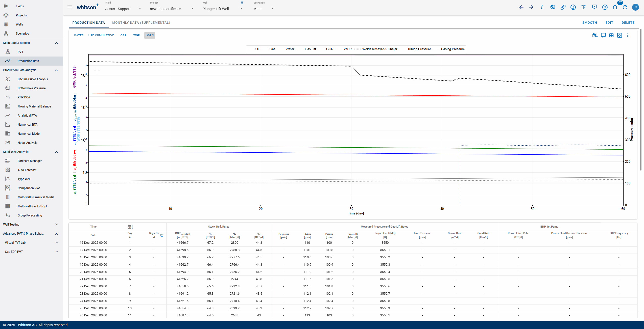Click the download circle icon in header
644x329 pixels.
click(x=573, y=7)
